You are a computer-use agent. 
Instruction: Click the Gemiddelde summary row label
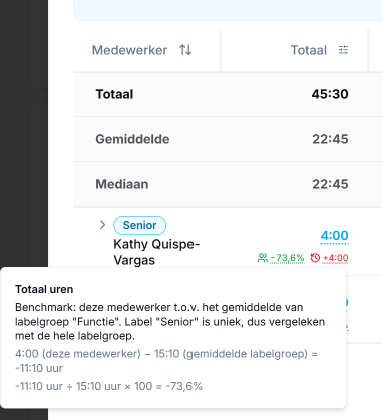(132, 139)
